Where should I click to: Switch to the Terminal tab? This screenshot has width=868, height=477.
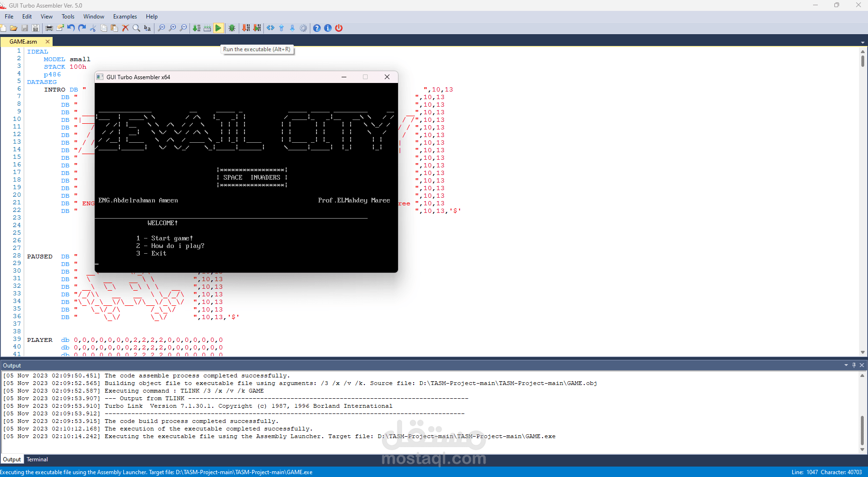pyautogui.click(x=37, y=459)
